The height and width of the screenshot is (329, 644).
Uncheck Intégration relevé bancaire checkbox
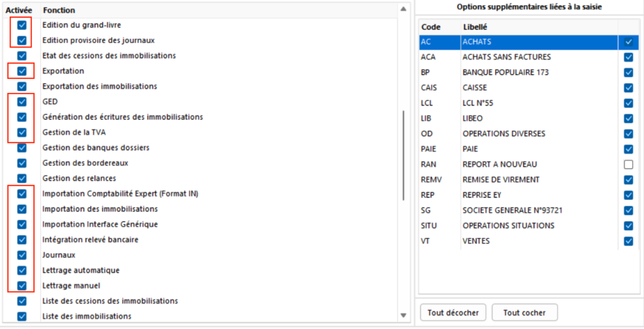tap(22, 239)
